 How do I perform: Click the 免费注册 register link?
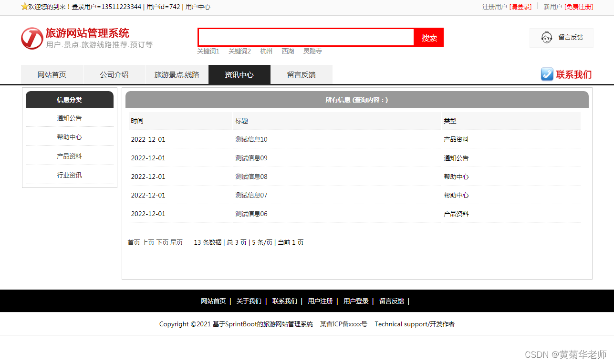coord(579,7)
